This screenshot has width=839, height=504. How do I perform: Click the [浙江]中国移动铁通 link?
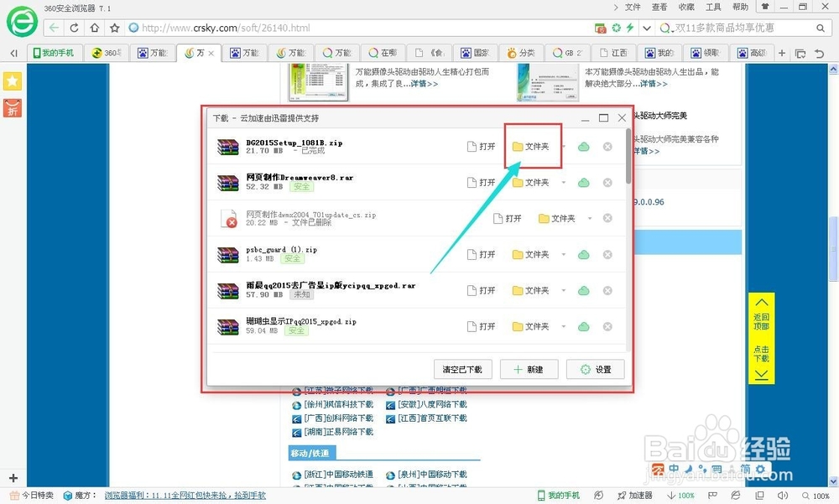[x=338, y=475]
